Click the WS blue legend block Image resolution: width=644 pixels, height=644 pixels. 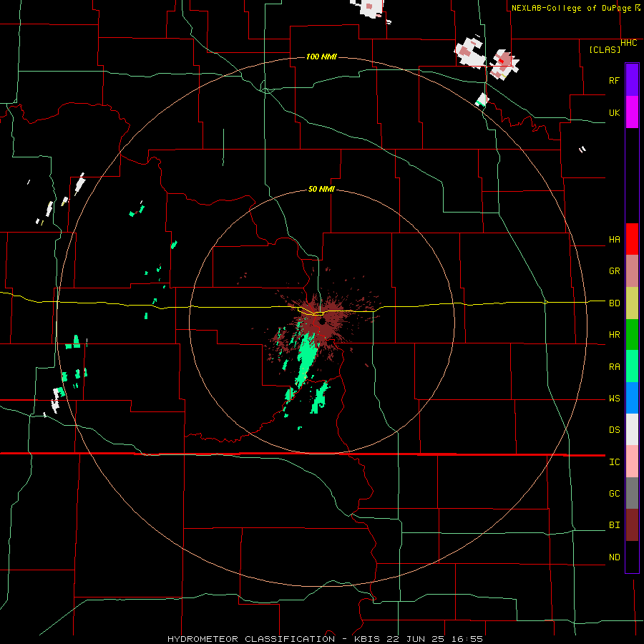tap(632, 398)
